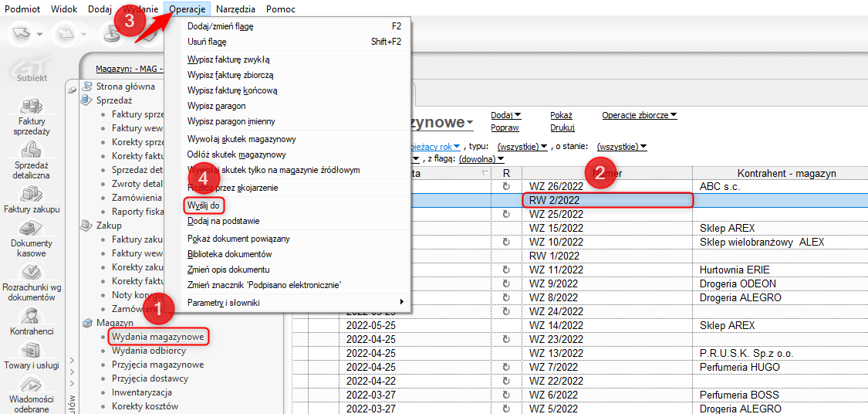The height and width of the screenshot is (414, 868).
Task: Select the Magazyn group in the tree
Action: [x=114, y=323]
